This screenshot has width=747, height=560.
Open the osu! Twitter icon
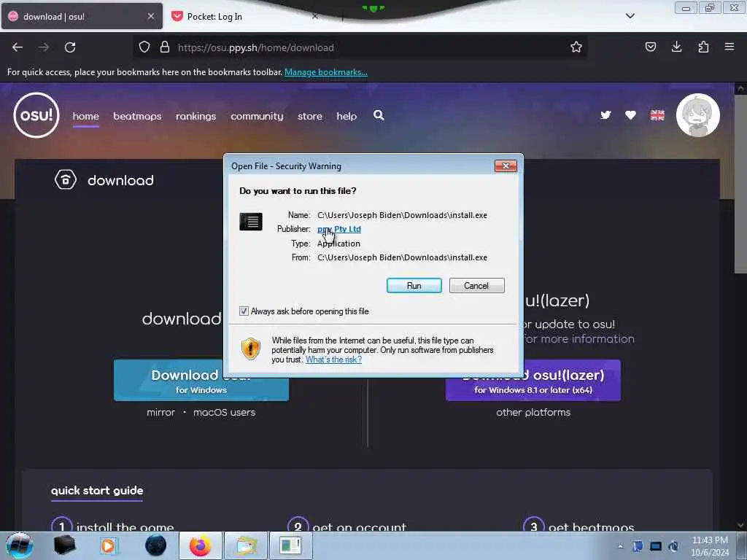coord(605,115)
